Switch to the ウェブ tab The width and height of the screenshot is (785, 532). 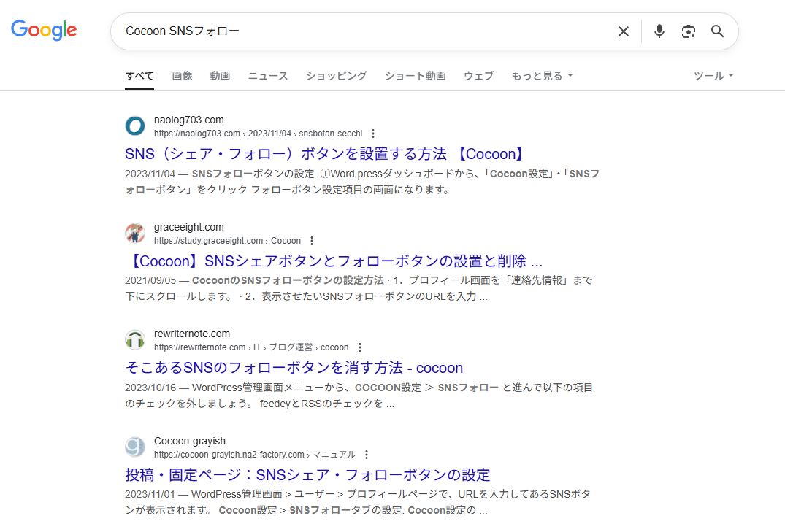478,76
